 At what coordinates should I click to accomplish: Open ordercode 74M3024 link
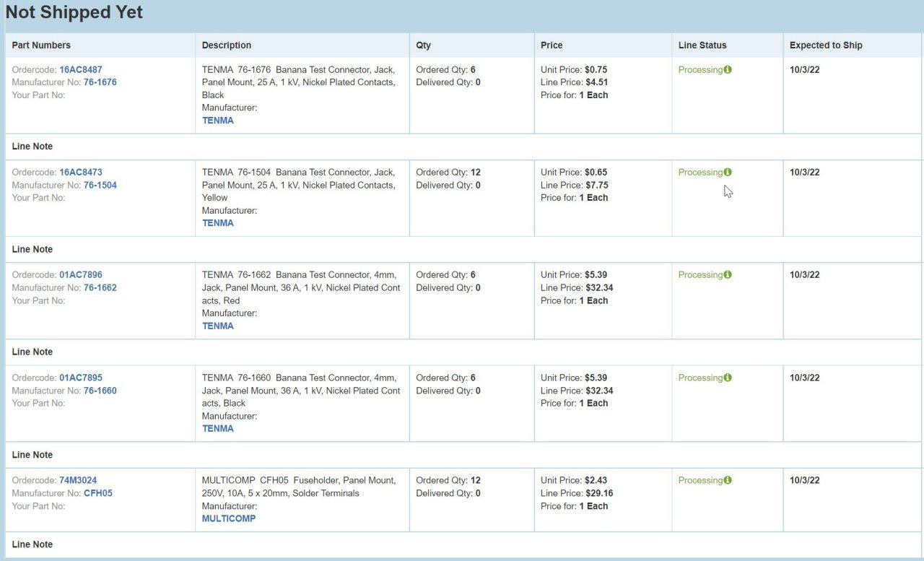(78, 480)
